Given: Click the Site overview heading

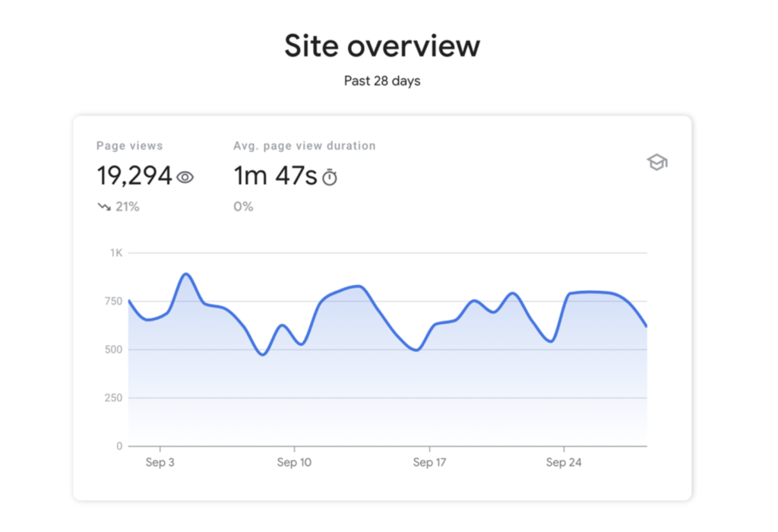Looking at the screenshot, I should [x=382, y=46].
